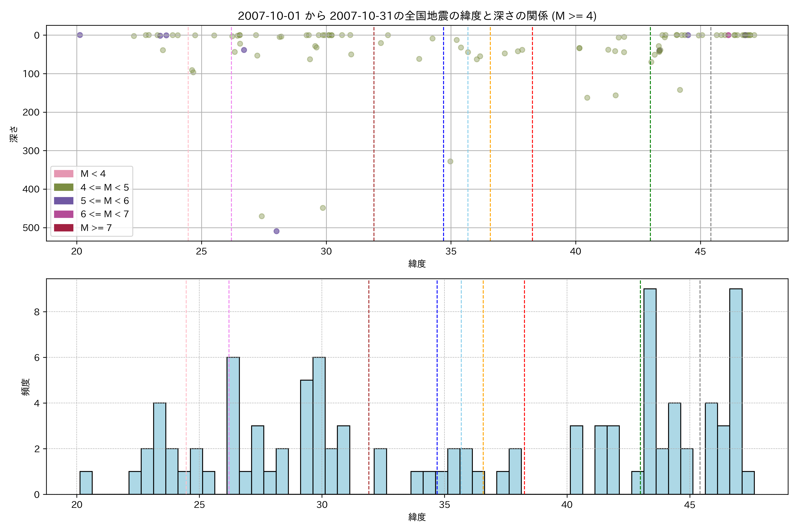Click the lone point at depth 330
The image size is (798, 532).
point(450,161)
